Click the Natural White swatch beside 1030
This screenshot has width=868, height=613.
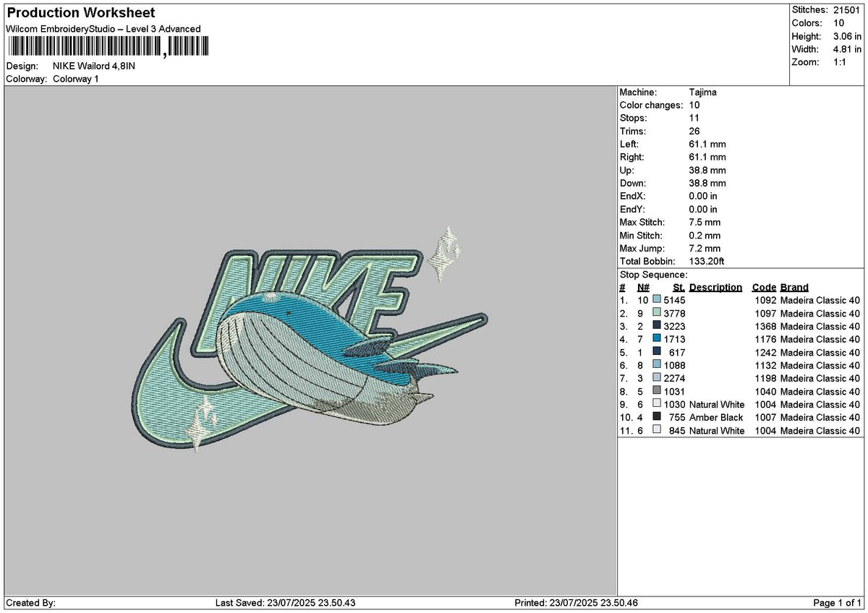tap(657, 403)
